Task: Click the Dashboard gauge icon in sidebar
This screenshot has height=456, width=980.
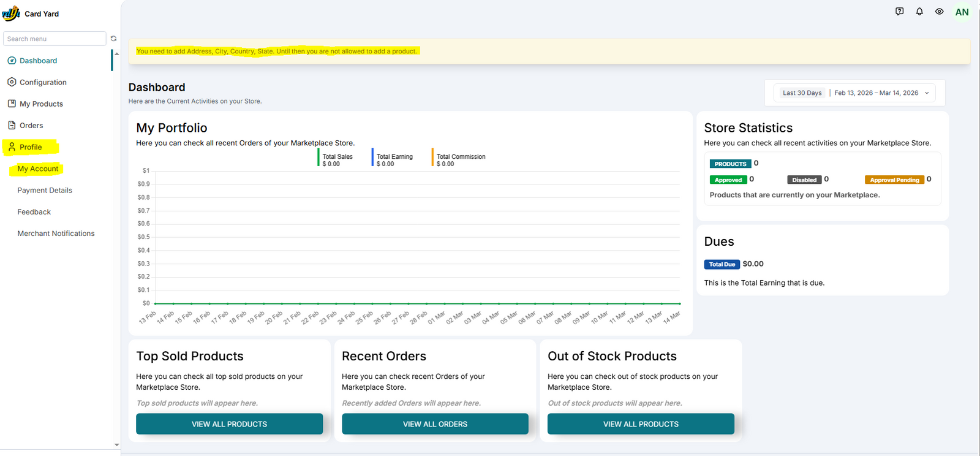Action: (12, 61)
